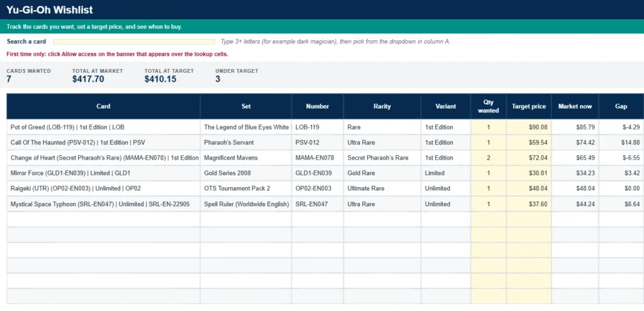Click the Allow access first-time instruction text
Viewport: 644px width, 311px height.
[117, 54]
